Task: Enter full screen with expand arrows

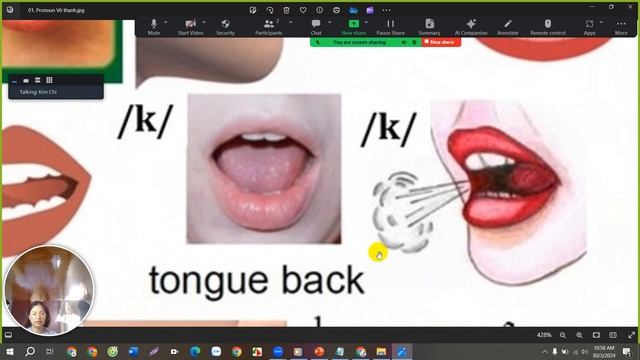Action: tap(631, 335)
